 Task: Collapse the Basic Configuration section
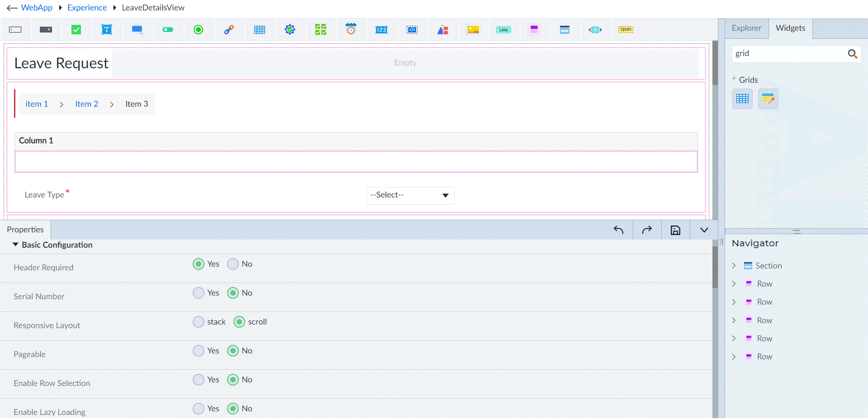(x=15, y=245)
